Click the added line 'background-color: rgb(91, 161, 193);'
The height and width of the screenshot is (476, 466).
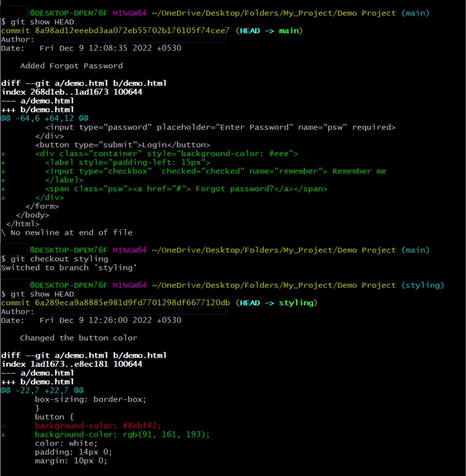[122, 434]
